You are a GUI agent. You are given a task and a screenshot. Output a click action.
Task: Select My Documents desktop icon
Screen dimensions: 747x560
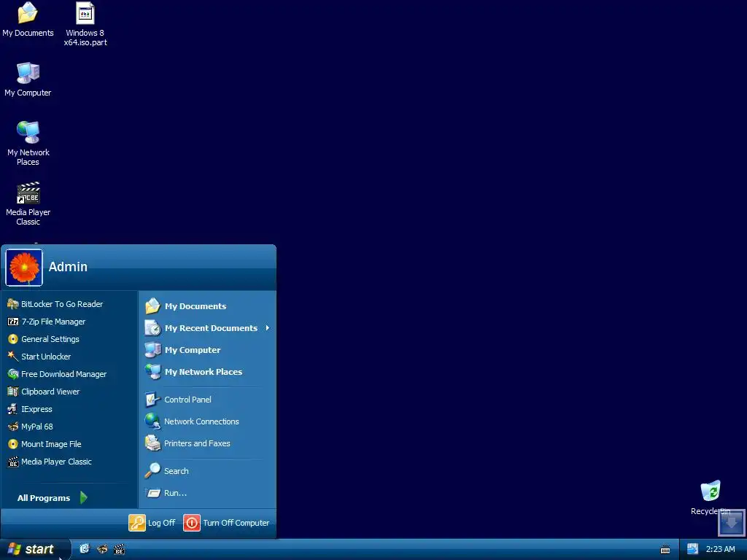pyautogui.click(x=28, y=20)
